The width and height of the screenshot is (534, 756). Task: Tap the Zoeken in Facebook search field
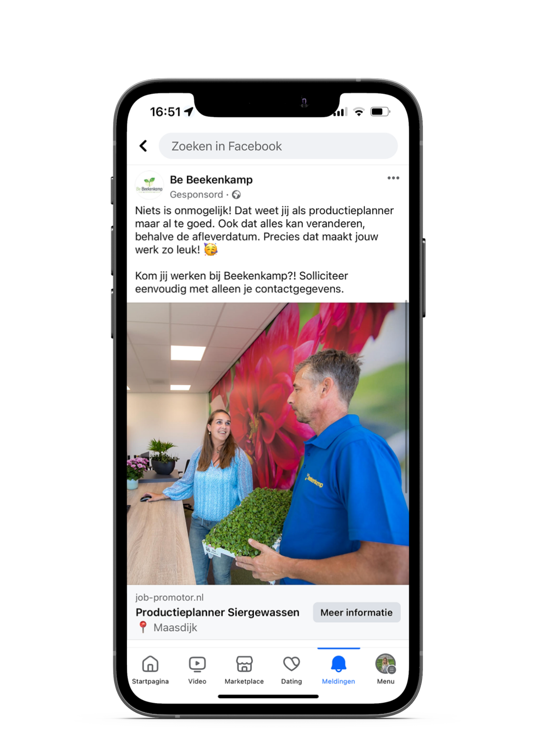tap(278, 146)
